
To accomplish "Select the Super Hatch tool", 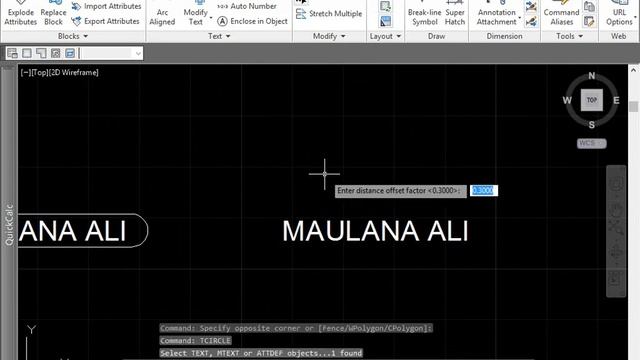I will coord(455,14).
